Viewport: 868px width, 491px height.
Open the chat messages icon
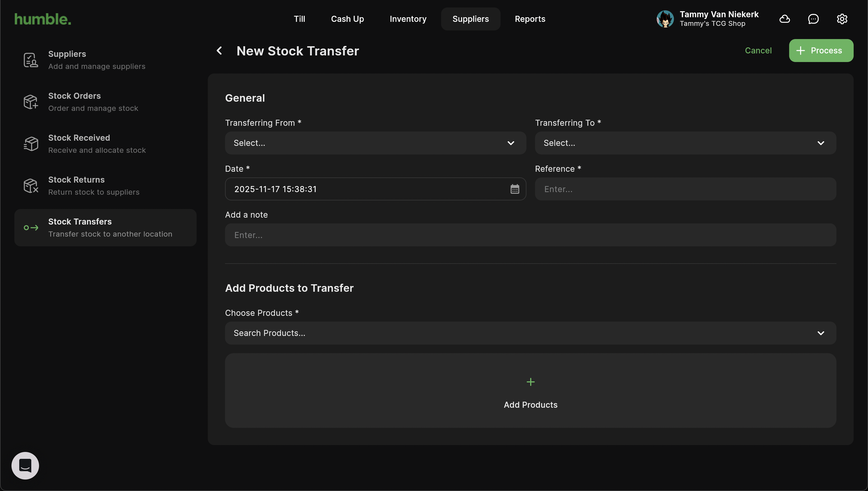[813, 19]
